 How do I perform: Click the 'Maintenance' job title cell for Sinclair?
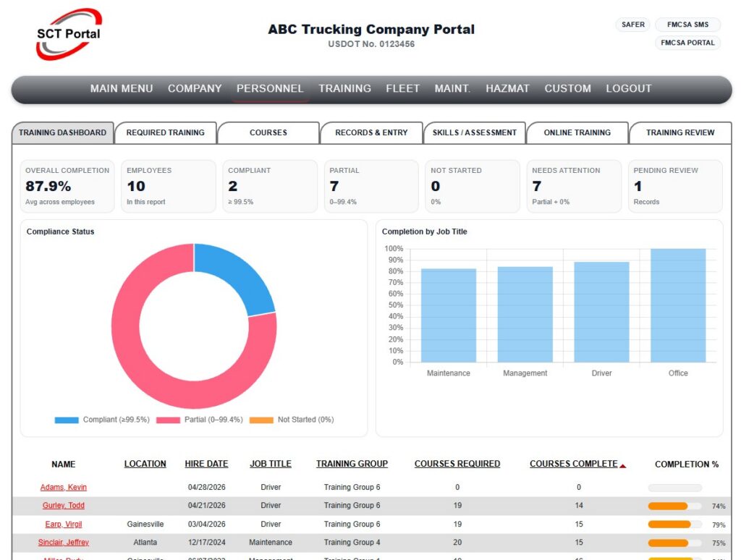(271, 543)
